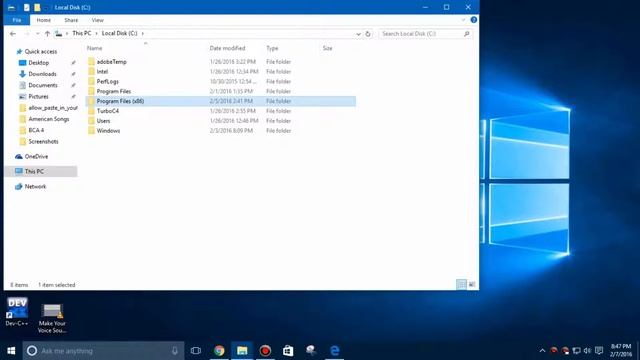Open the Home ribbon tab

click(x=44, y=20)
